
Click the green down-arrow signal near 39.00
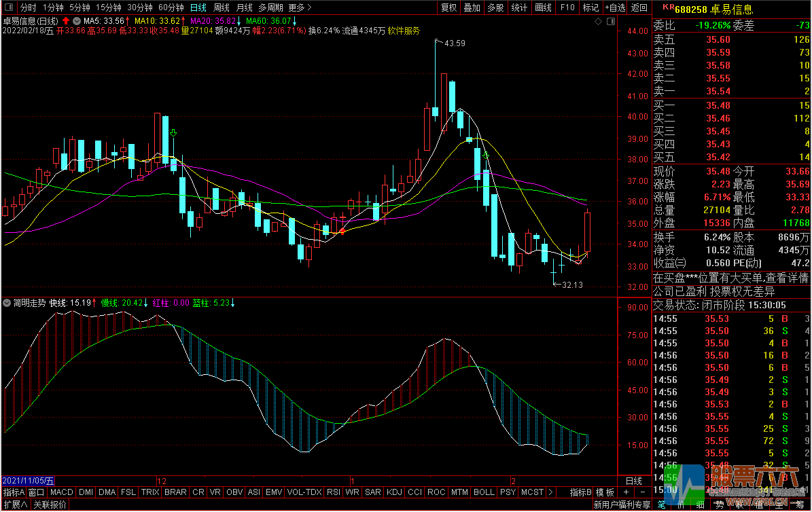pos(173,133)
